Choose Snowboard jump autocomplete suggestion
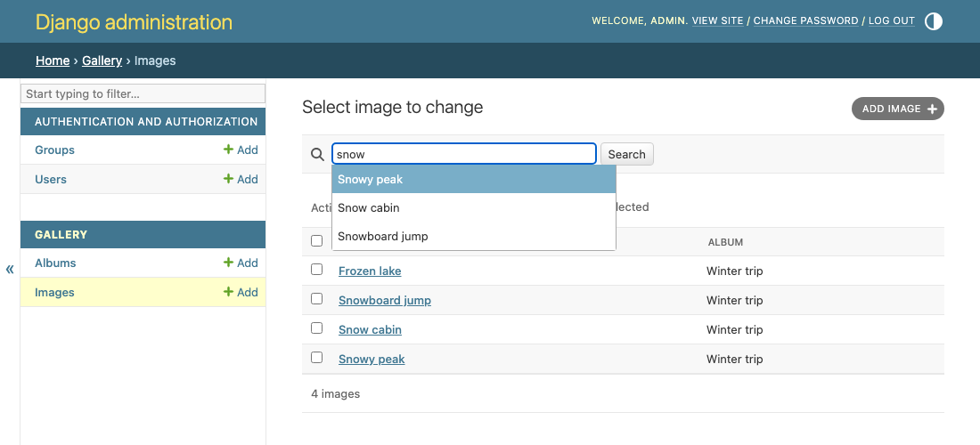980x445 pixels. pyautogui.click(x=474, y=237)
